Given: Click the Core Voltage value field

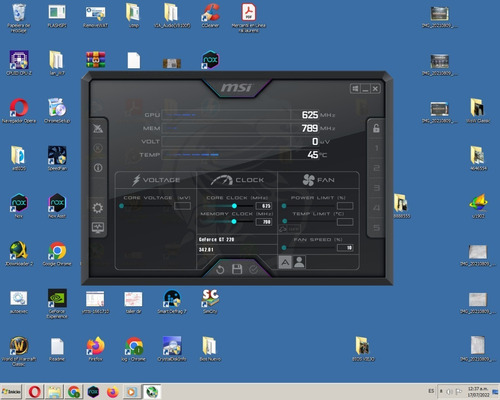Looking at the screenshot, I should tap(182, 206).
